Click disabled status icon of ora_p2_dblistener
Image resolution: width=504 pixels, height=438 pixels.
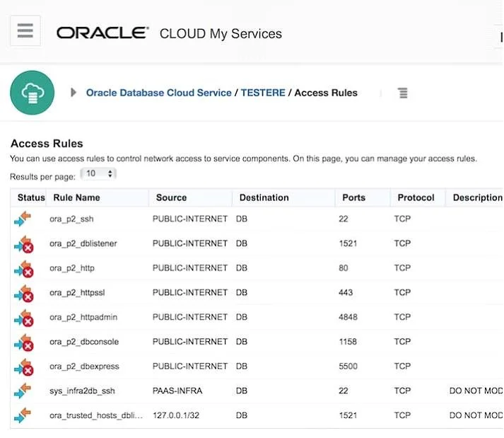pos(24,244)
